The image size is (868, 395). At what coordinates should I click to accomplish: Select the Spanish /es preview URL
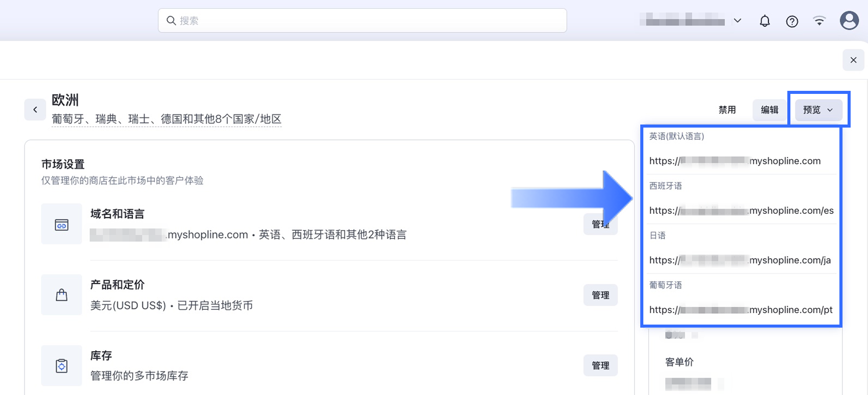[x=741, y=210]
